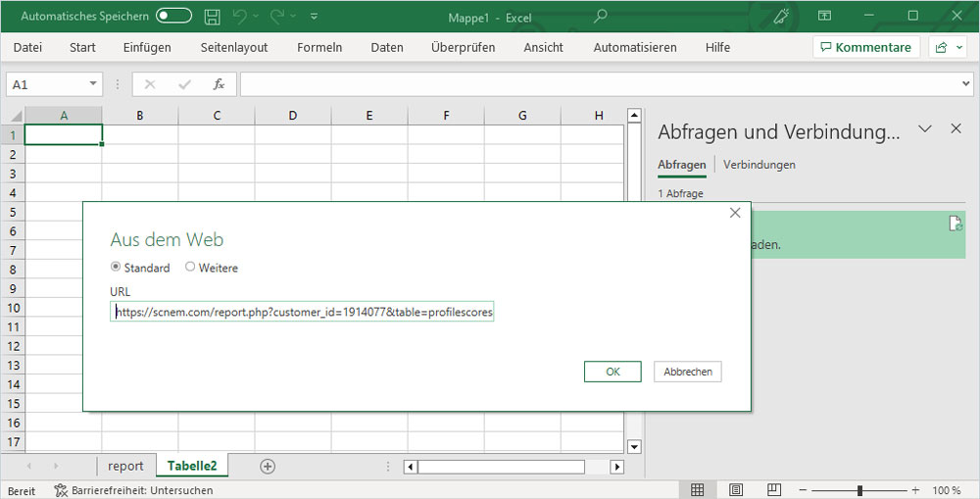Image resolution: width=980 pixels, height=499 pixels.
Task: Confirm the web query with OK
Action: pos(612,372)
